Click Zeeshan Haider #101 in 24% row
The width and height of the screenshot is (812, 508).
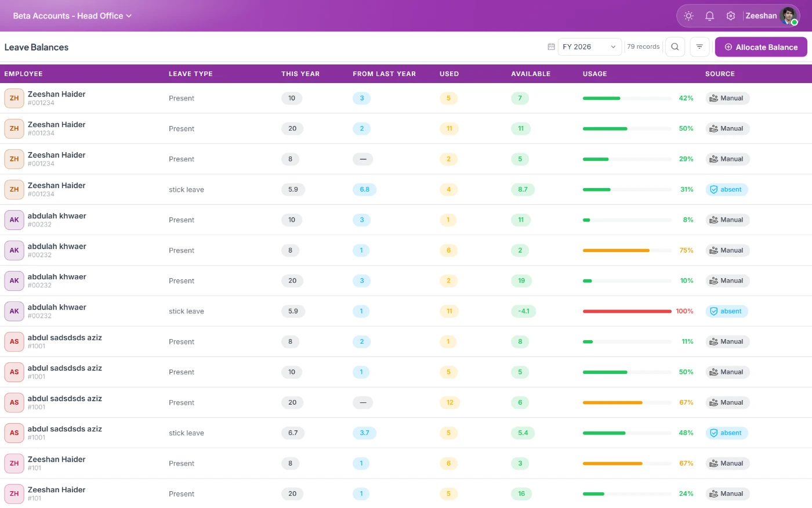click(57, 490)
